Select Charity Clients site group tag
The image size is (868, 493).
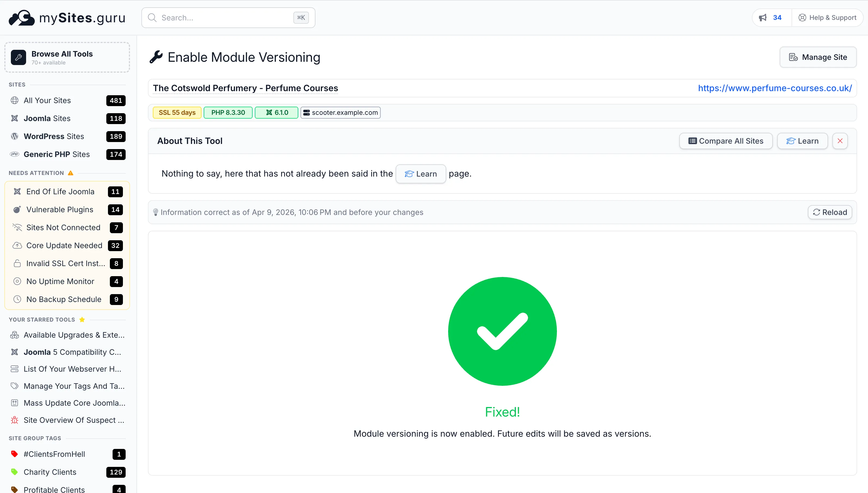50,472
